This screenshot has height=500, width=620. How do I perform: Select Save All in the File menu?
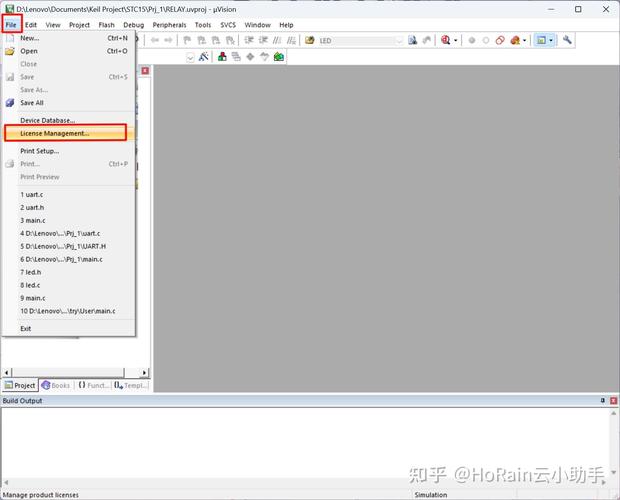pyautogui.click(x=69, y=103)
